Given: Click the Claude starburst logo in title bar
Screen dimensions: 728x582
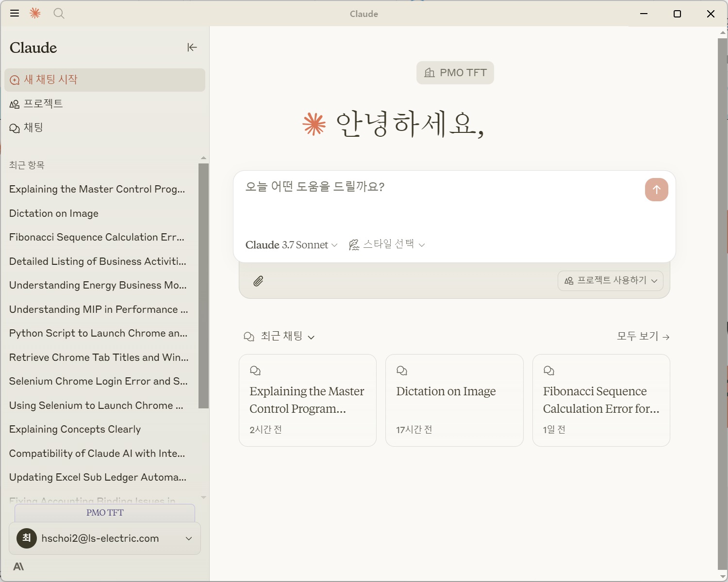Looking at the screenshot, I should point(35,14).
